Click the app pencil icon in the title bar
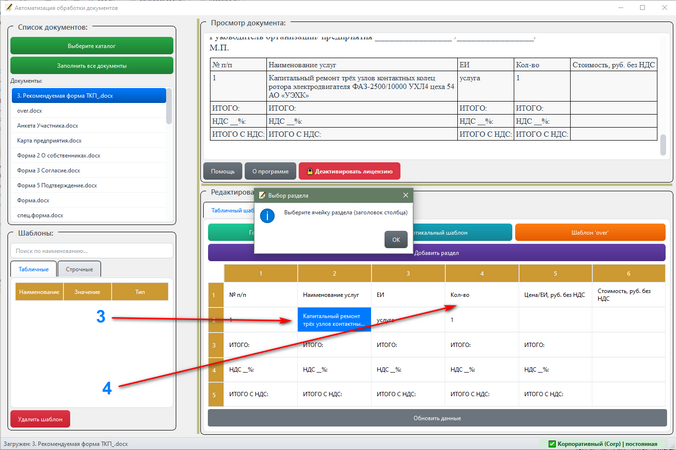Image resolution: width=676 pixels, height=450 pixels. (x=9, y=7)
